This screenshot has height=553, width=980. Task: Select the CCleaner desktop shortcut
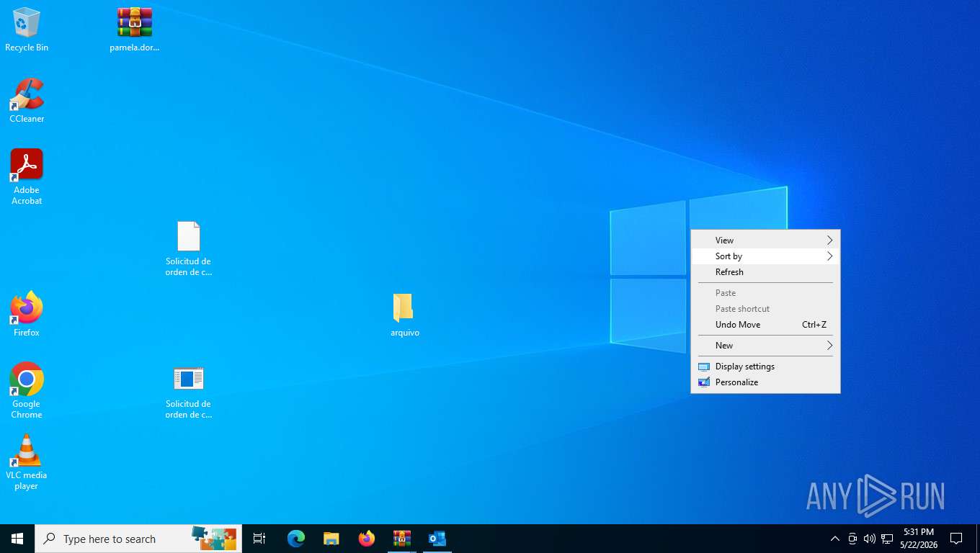(x=27, y=100)
